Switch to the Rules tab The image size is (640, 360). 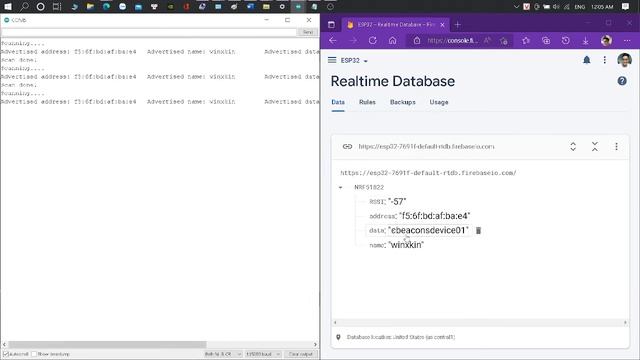pos(367,102)
